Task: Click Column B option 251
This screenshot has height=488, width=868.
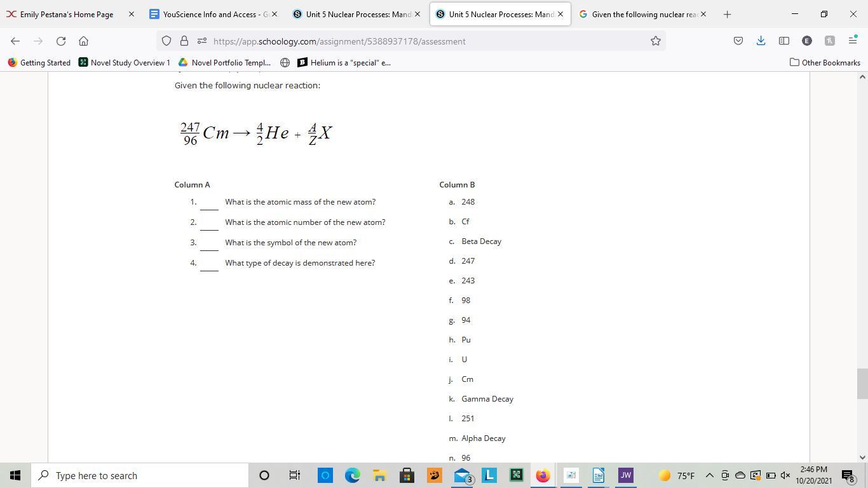Action: point(468,419)
